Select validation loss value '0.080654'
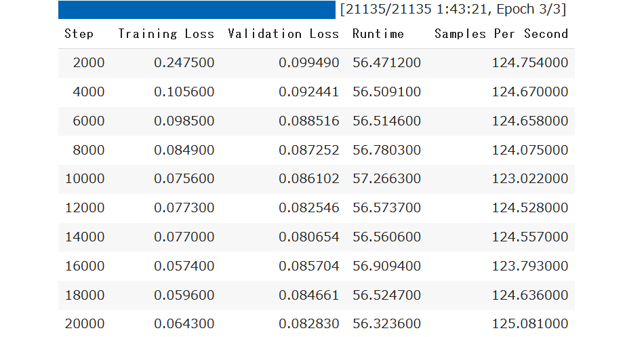644x337 pixels. (309, 237)
